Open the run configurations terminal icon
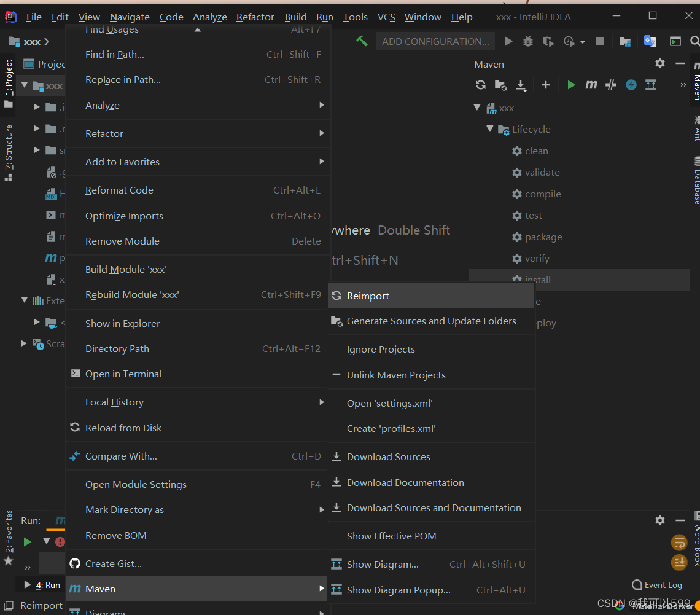The height and width of the screenshot is (615, 700). (x=675, y=42)
